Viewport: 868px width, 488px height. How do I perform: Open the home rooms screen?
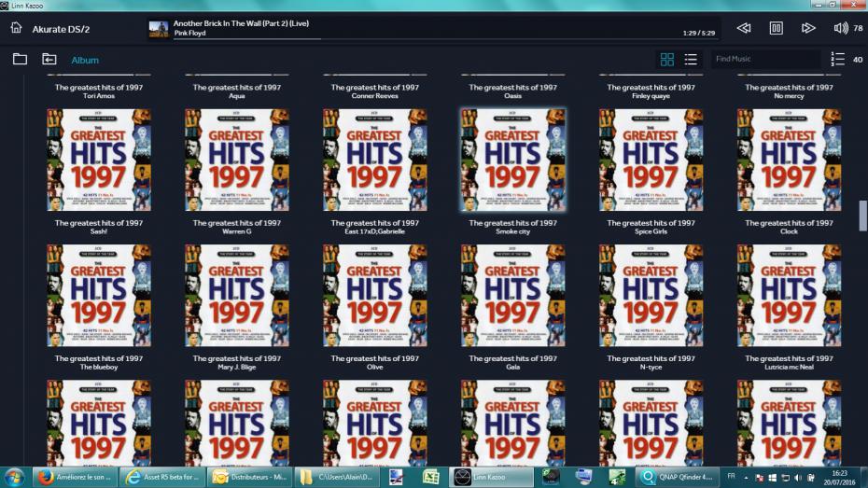16,28
